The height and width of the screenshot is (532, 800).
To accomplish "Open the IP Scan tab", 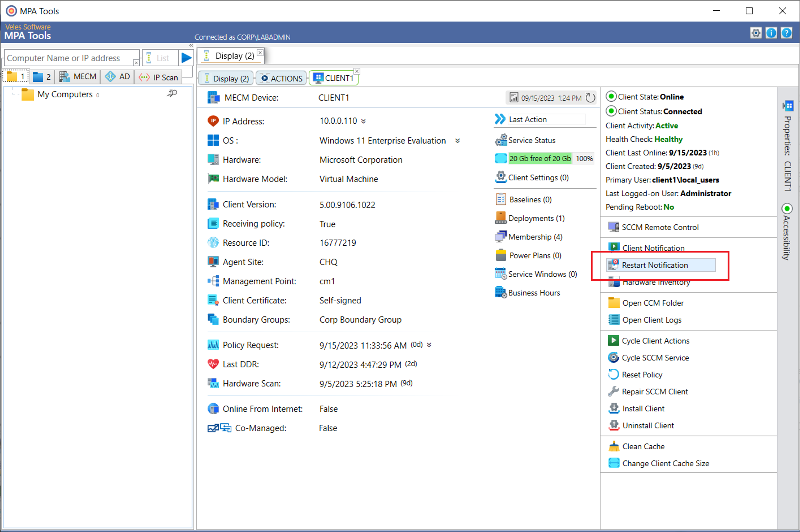I will click(158, 77).
